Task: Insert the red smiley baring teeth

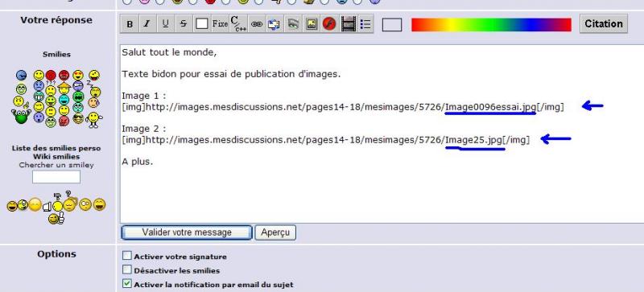Action: [64, 75]
